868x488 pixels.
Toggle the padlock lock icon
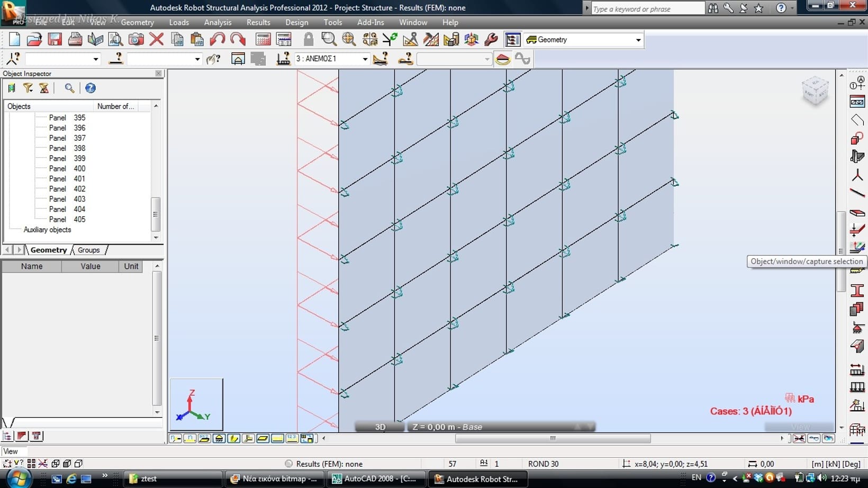(308, 40)
